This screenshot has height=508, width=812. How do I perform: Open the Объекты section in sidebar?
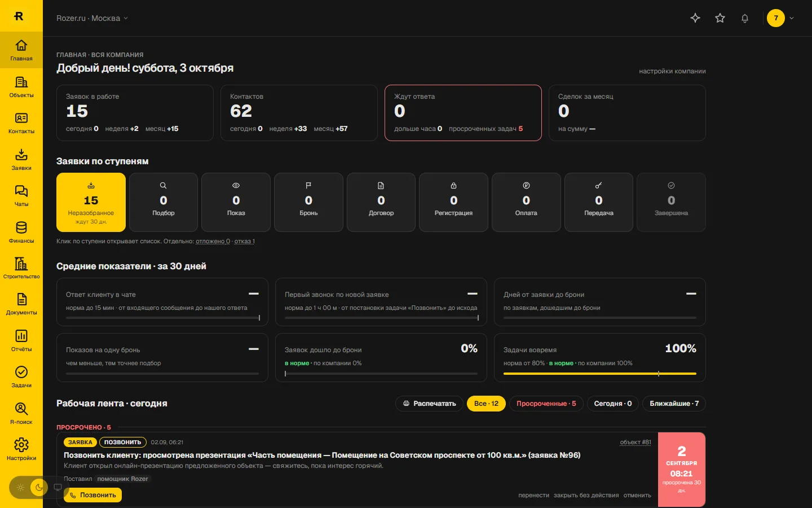point(21,86)
